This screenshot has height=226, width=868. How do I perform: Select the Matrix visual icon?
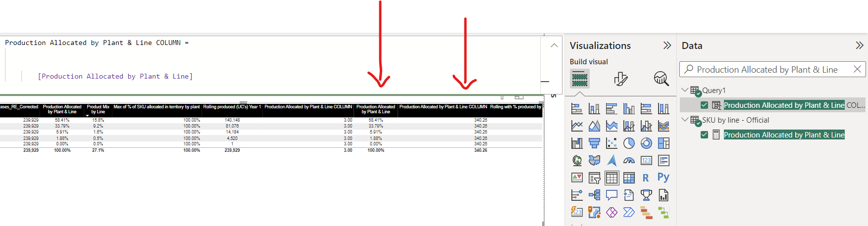click(x=629, y=178)
